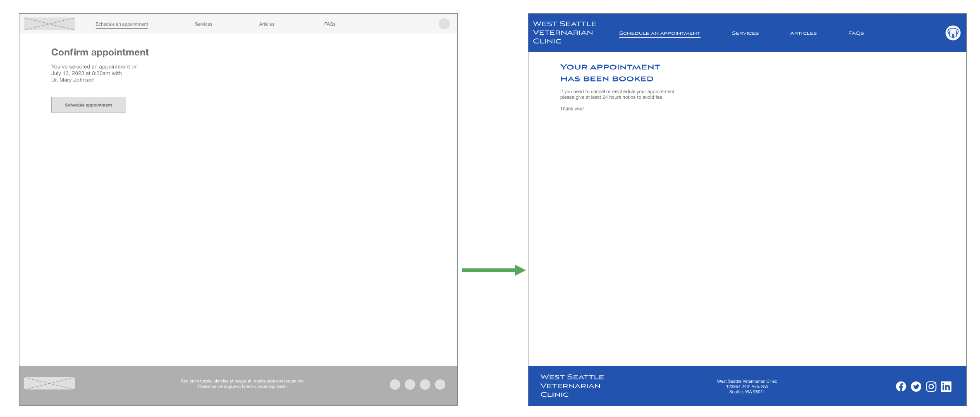This screenshot has width=980, height=417.
Task: Open the Twitter icon in the blue footer
Action: (x=916, y=386)
